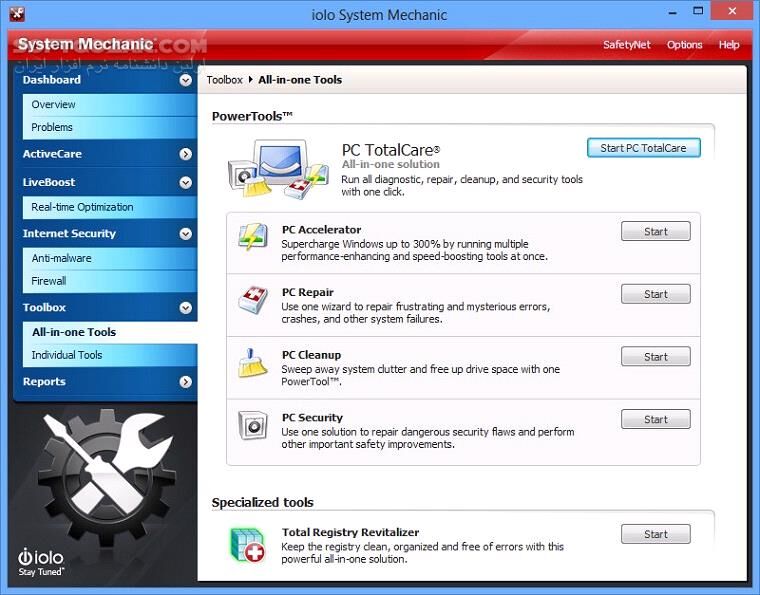This screenshot has height=595, width=760.
Task: Select Individual Tools in the sidebar
Action: pos(67,355)
